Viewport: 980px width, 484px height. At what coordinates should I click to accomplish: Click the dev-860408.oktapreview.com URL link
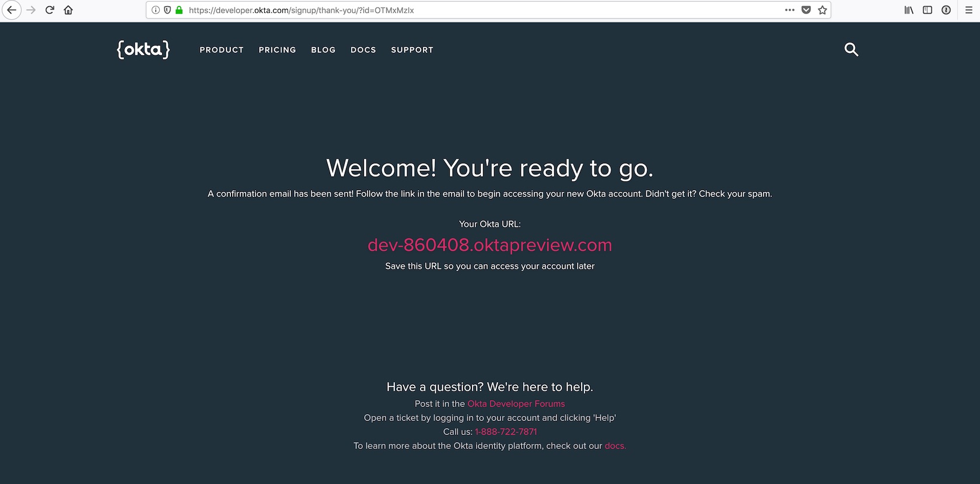[490, 245]
